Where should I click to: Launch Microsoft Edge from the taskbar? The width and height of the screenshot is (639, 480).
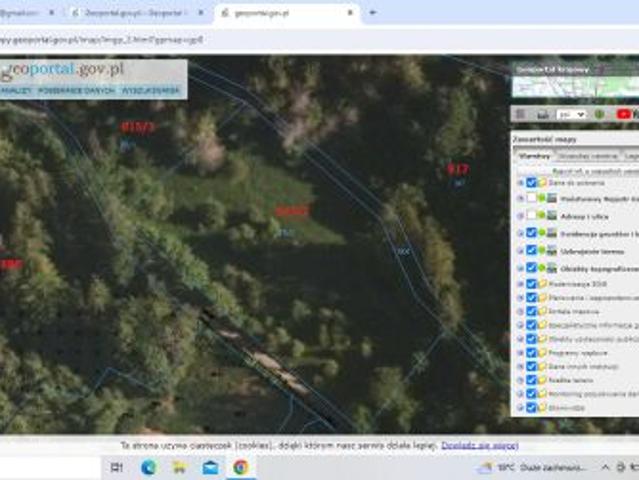point(149,467)
